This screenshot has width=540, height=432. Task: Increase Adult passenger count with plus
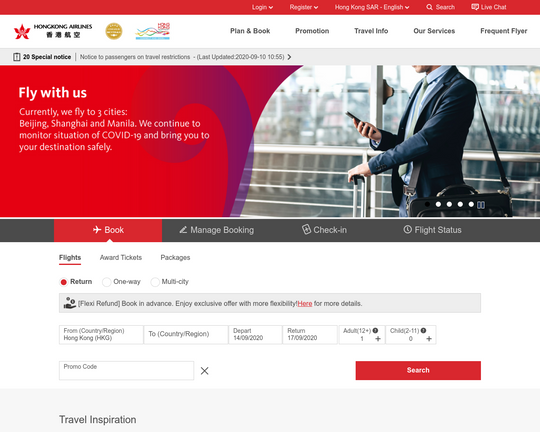tap(378, 339)
